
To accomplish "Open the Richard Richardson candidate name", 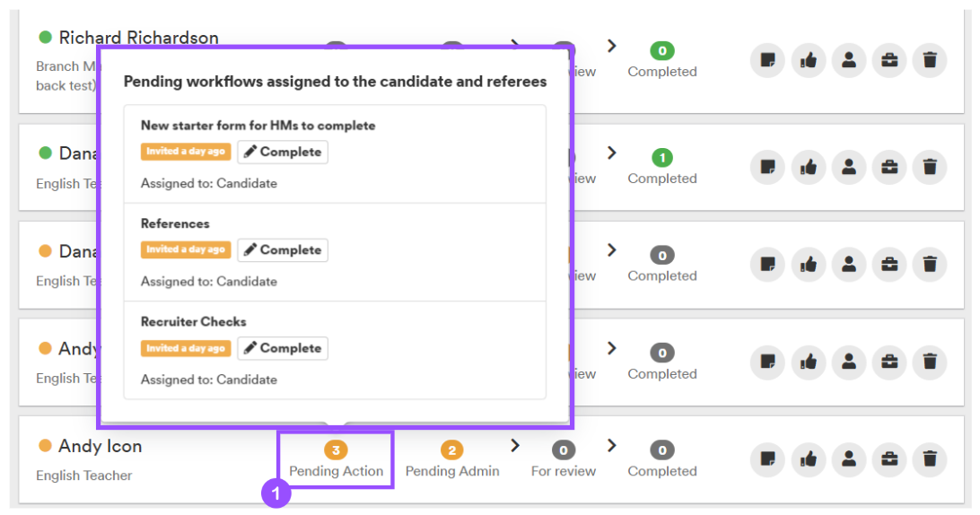I will click(x=139, y=38).
